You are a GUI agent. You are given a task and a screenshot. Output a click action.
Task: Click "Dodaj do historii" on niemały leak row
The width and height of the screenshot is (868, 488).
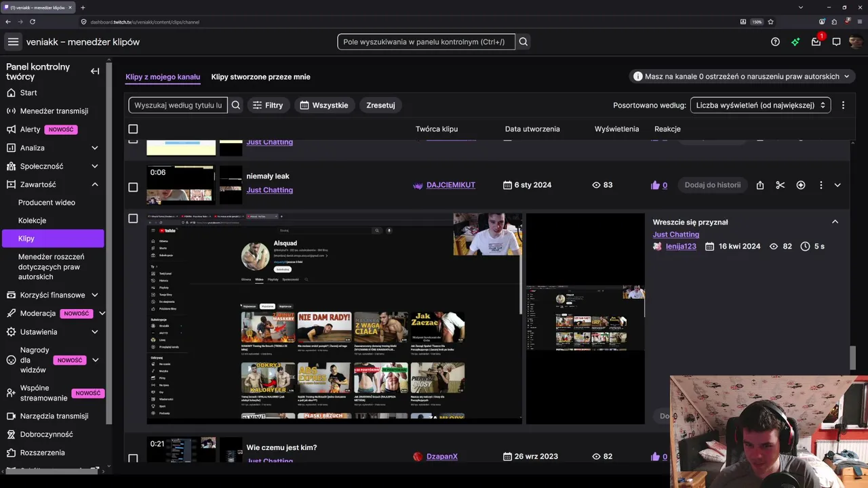pyautogui.click(x=712, y=185)
